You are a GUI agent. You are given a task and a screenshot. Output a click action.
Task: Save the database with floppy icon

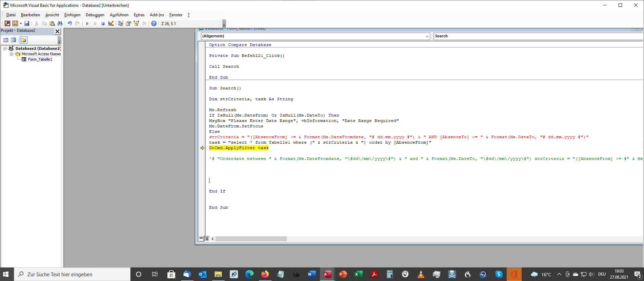[x=27, y=23]
